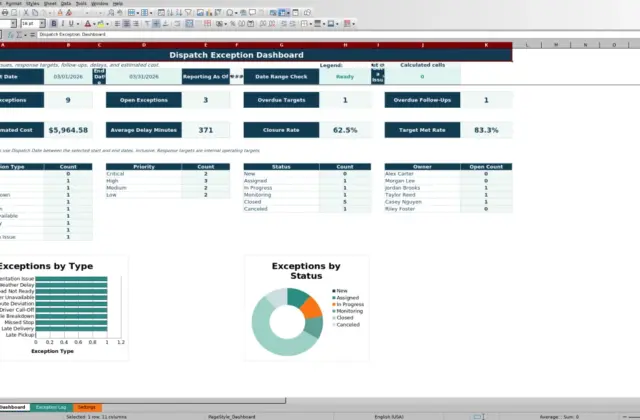
Task: Click the 'Ready' date range check cell
Action: (345, 77)
